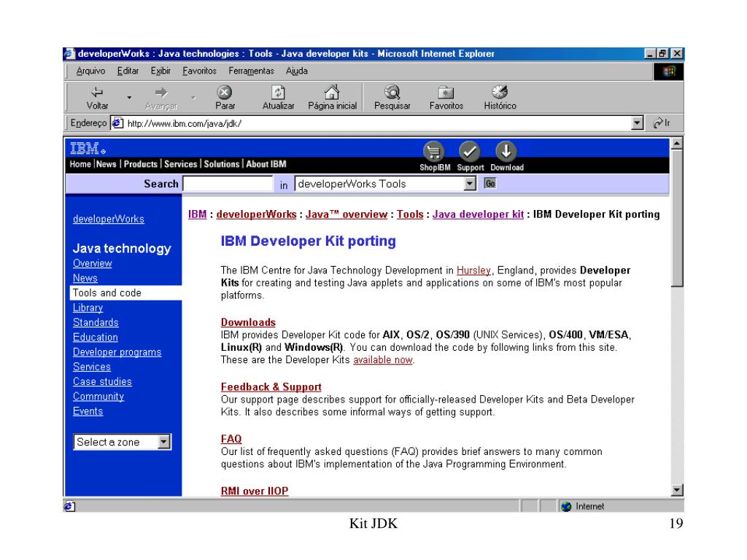The height and width of the screenshot is (560, 747).
Task: Open the Products nav link
Action: click(x=141, y=164)
